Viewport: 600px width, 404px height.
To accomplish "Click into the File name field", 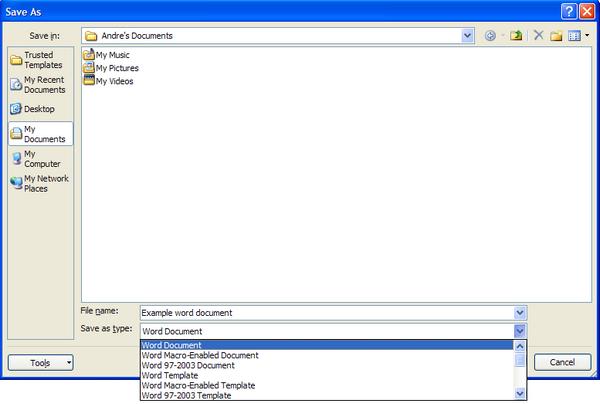I will click(327, 313).
